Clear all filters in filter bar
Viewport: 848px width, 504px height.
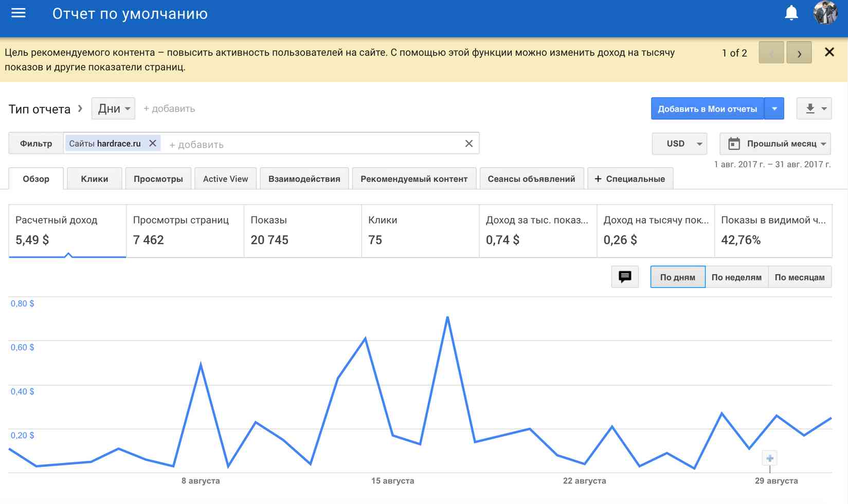pyautogui.click(x=468, y=143)
